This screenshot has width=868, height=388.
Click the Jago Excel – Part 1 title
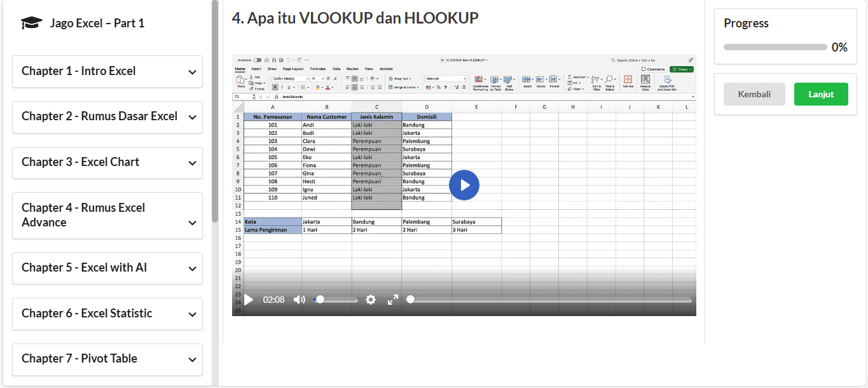pyautogui.click(x=97, y=24)
